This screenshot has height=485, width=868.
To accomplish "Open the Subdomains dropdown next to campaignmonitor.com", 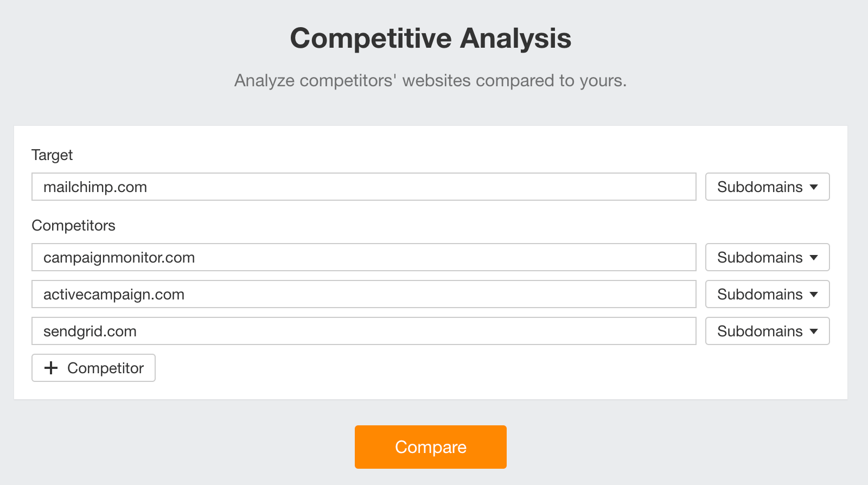I will 767,257.
